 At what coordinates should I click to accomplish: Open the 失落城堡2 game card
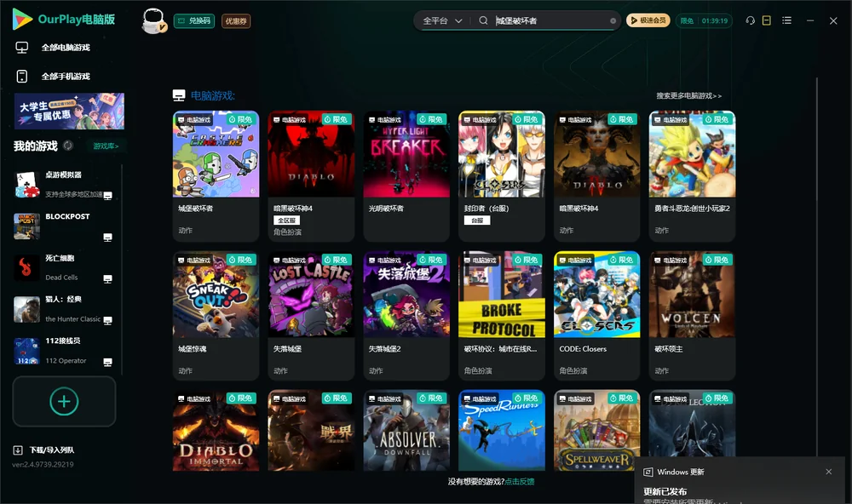pos(406,316)
